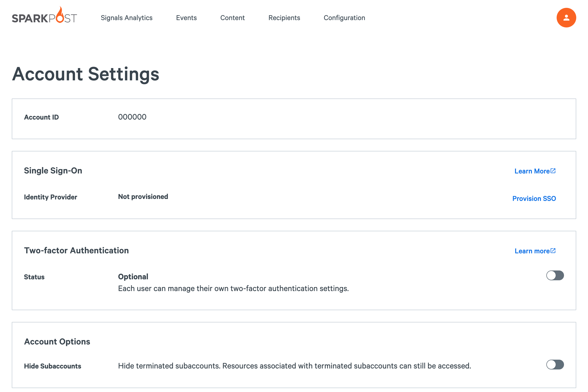Screen dimensions: 588x392
Task: Click the SparkPost flame logo
Action: (x=45, y=15)
